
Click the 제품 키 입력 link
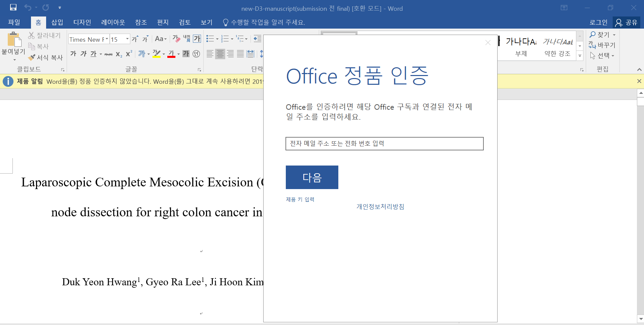(x=300, y=200)
